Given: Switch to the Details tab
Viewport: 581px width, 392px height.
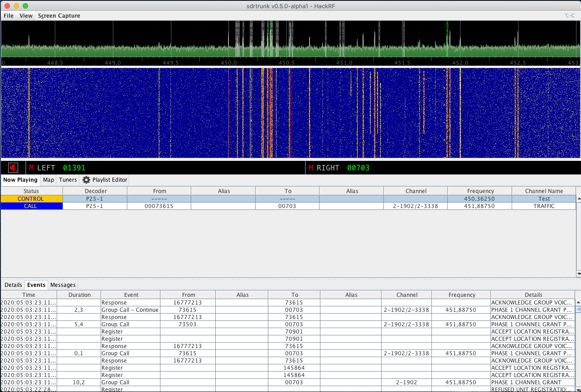Looking at the screenshot, I should coord(13,285).
